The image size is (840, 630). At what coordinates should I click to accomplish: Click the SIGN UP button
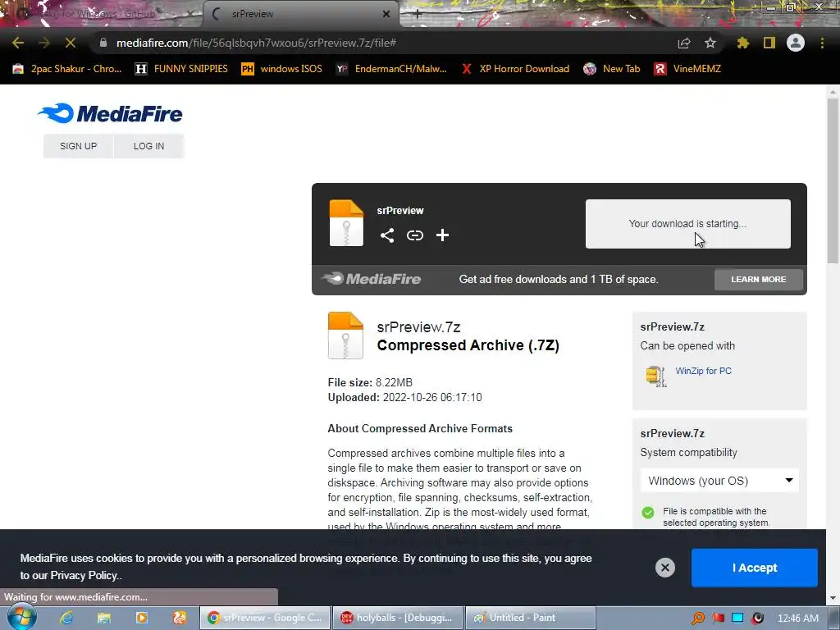78,146
